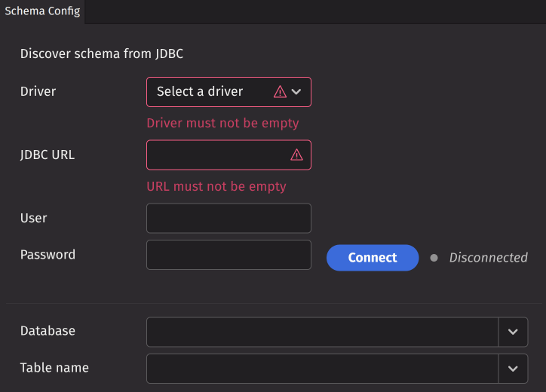This screenshot has height=392, width=546.
Task: Click the 'URL must not be empty' error
Action: pos(216,186)
